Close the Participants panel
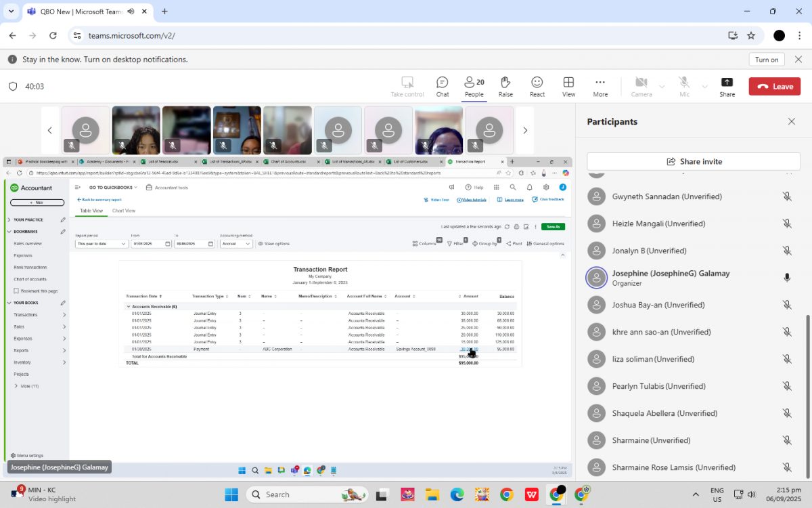Image resolution: width=812 pixels, height=508 pixels. click(792, 122)
